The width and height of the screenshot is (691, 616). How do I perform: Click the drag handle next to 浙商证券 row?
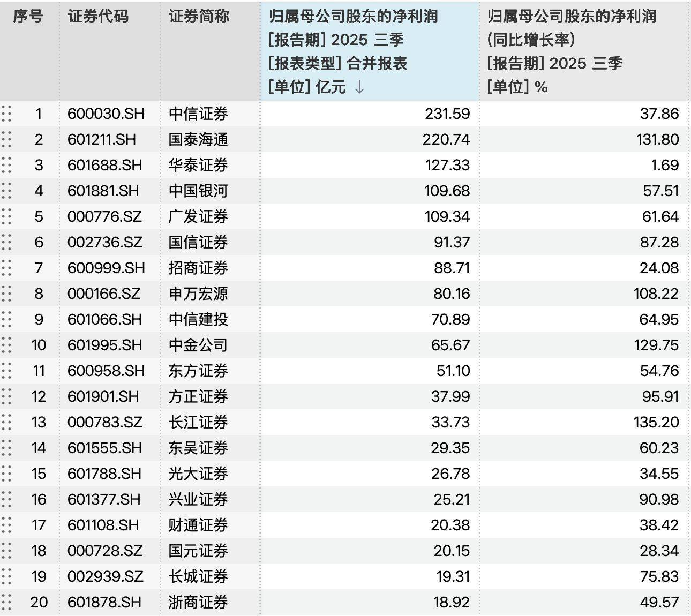[x=6, y=602]
